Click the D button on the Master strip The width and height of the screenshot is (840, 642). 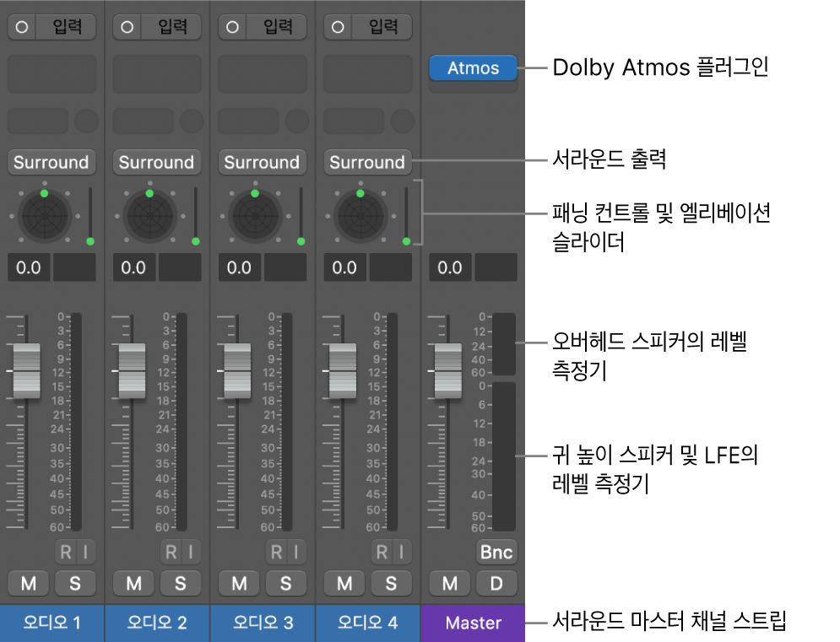pos(496,583)
